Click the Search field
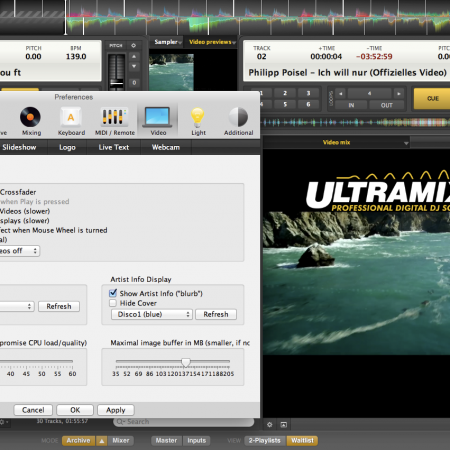The height and width of the screenshot is (450, 450). tap(184, 422)
